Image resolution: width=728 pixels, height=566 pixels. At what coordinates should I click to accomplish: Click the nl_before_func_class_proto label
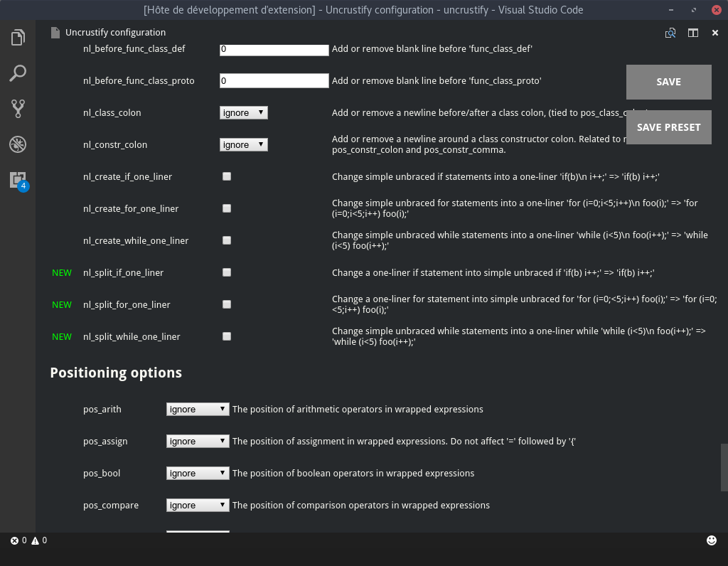click(139, 81)
